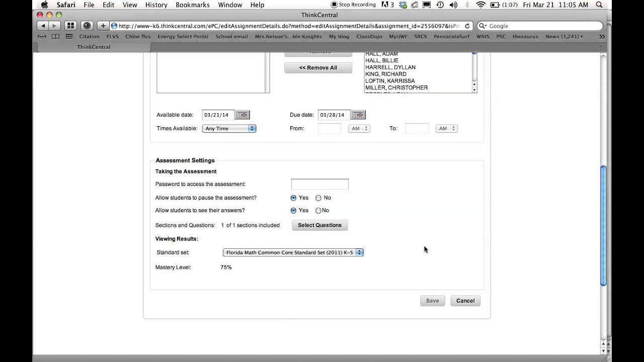Open Google search engine dropdown arrow
Viewport: 644px width, 362px height.
coord(482,26)
